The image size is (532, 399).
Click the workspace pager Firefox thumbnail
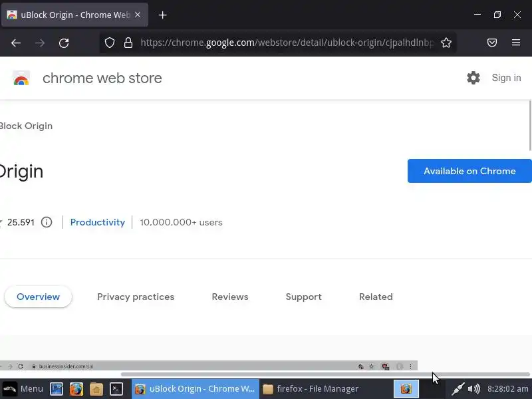click(406, 389)
